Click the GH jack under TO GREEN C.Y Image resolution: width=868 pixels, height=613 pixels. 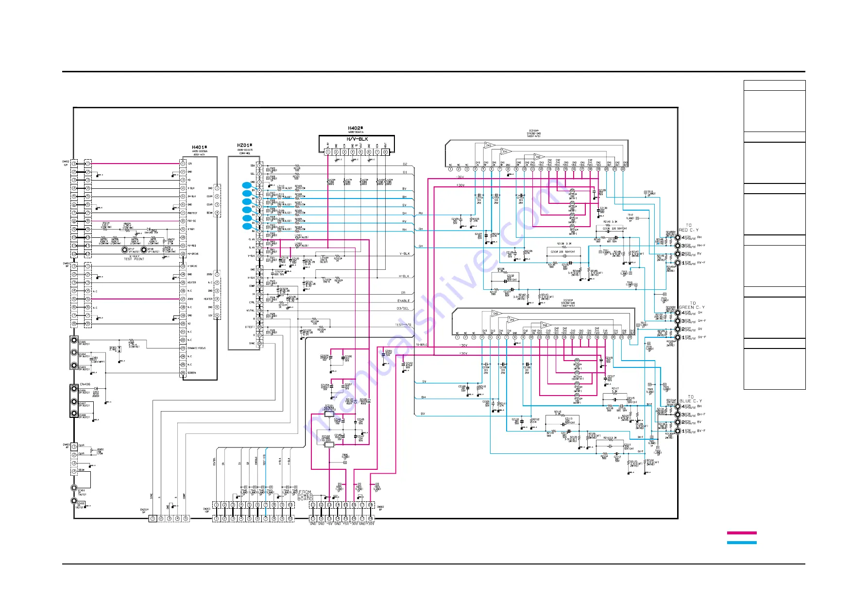[678, 313]
